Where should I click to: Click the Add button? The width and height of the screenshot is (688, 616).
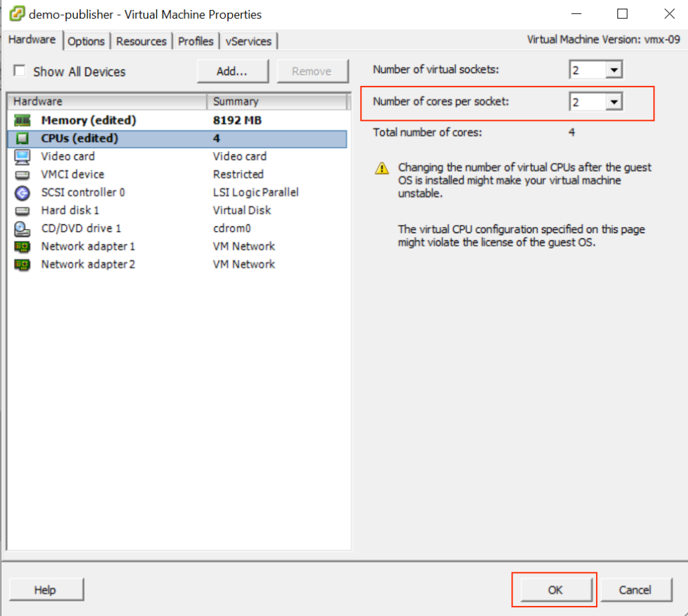click(x=232, y=71)
